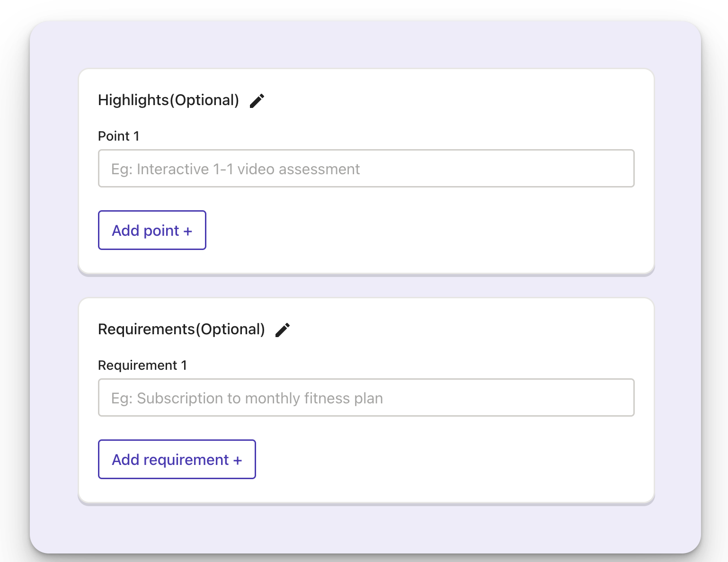
Task: Edit the Requirements section title
Action: pos(283,330)
